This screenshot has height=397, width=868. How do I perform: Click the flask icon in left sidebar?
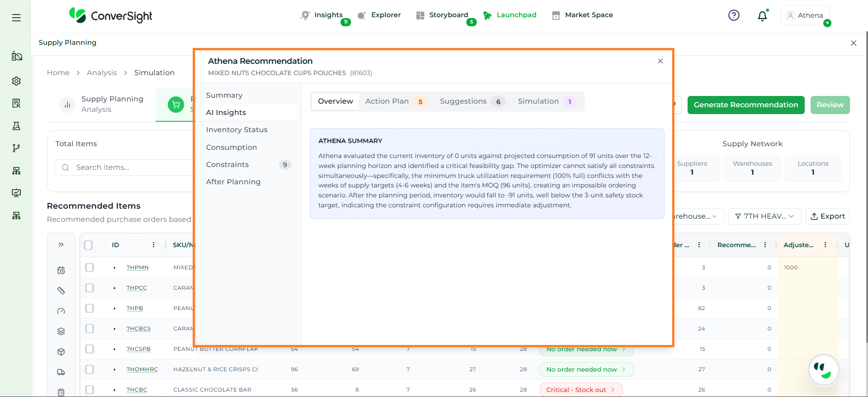pyautogui.click(x=16, y=126)
